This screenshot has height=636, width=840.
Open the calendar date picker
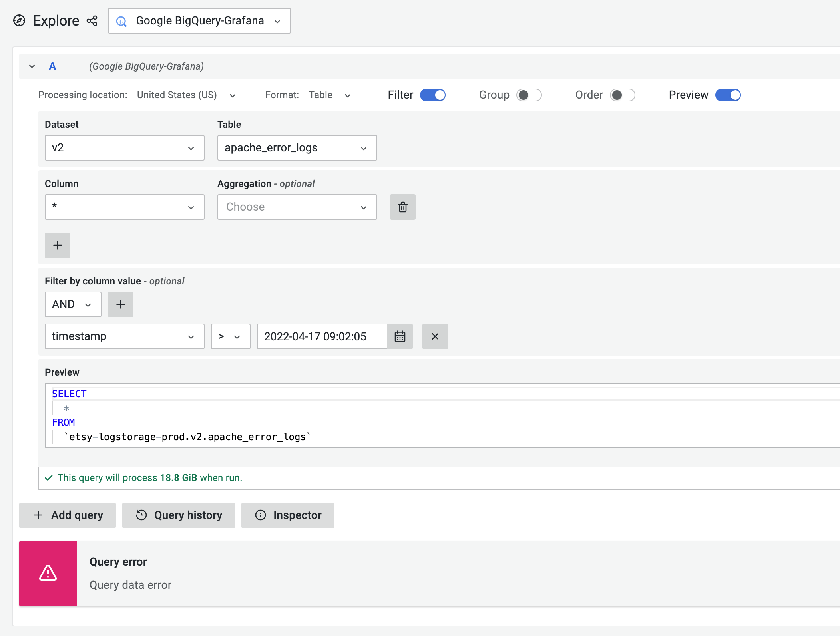(x=400, y=336)
